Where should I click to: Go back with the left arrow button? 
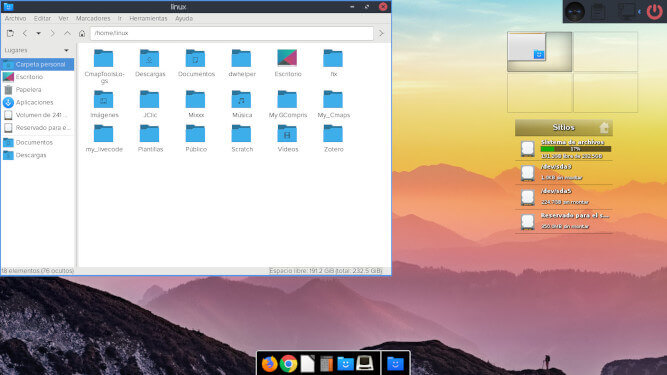click(x=25, y=33)
